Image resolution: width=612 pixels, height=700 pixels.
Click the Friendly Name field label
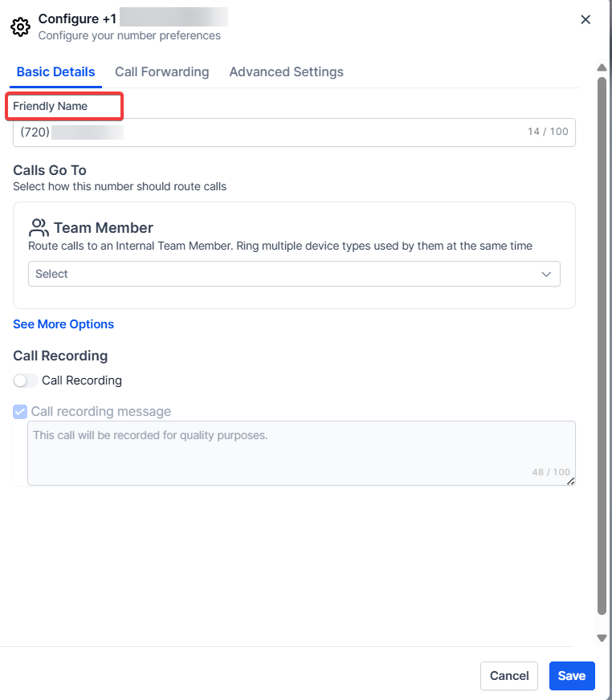tap(51, 106)
